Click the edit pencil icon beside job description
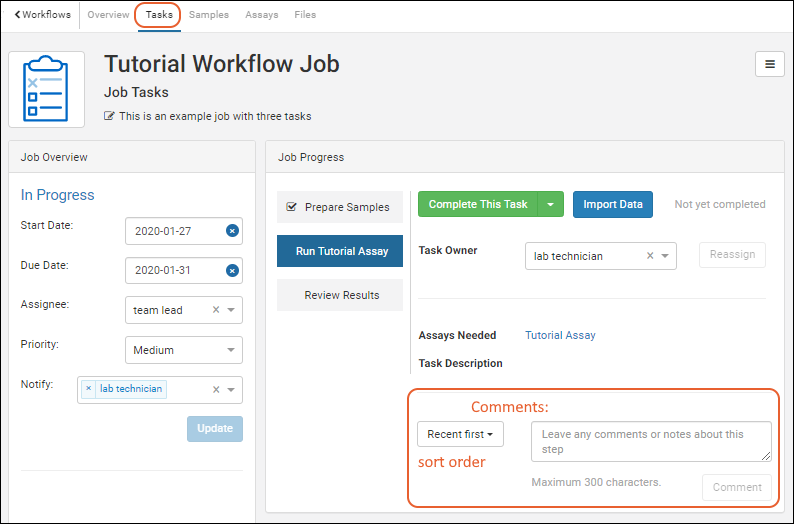 click(110, 116)
